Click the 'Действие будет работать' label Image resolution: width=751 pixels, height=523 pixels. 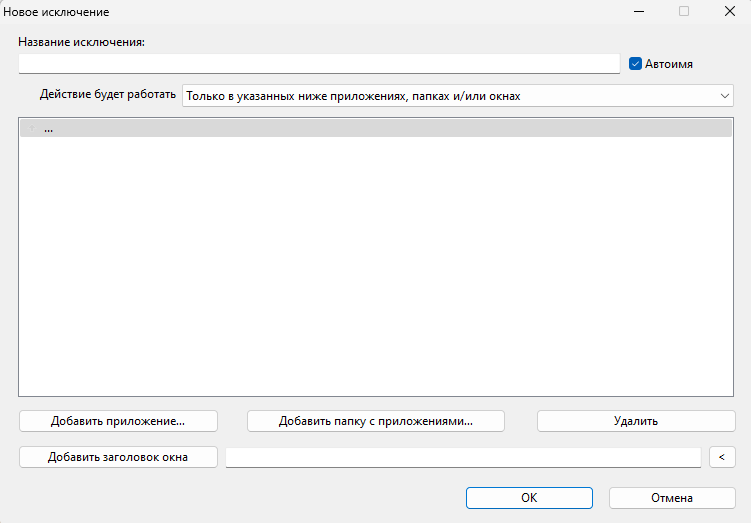pos(107,96)
